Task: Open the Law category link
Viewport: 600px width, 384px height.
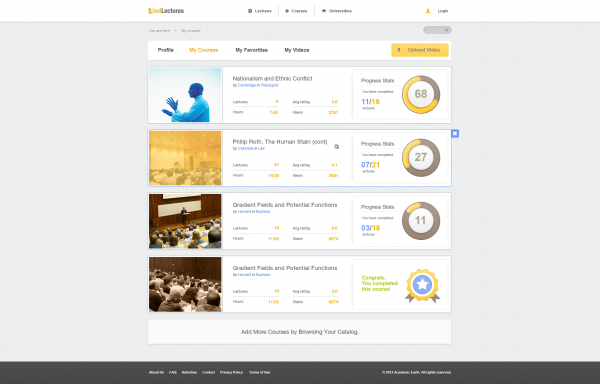Action: (261, 148)
